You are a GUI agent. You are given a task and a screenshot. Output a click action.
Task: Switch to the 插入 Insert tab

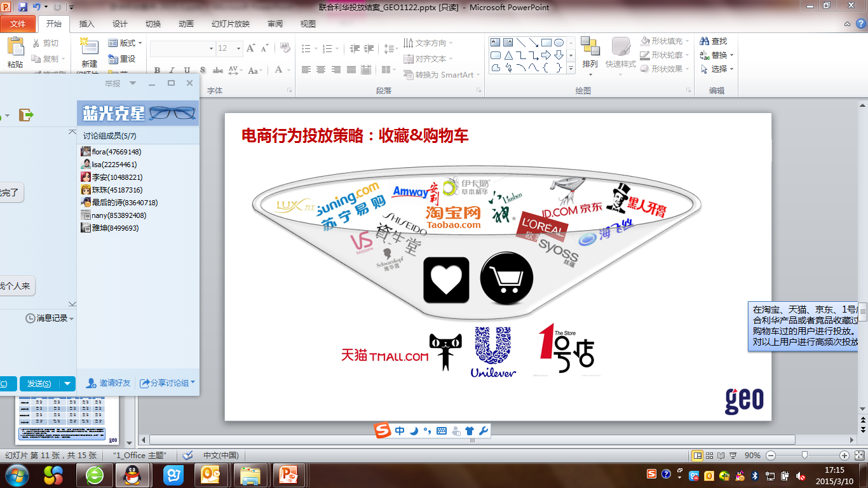point(86,24)
